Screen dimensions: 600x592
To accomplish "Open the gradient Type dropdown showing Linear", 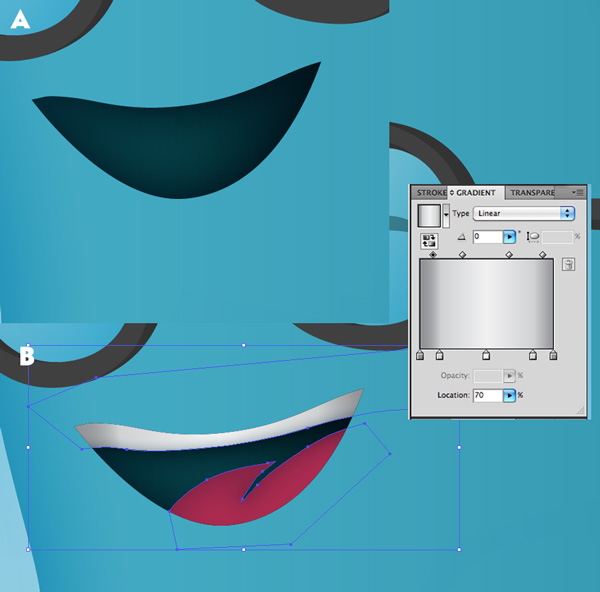I will 525,213.
